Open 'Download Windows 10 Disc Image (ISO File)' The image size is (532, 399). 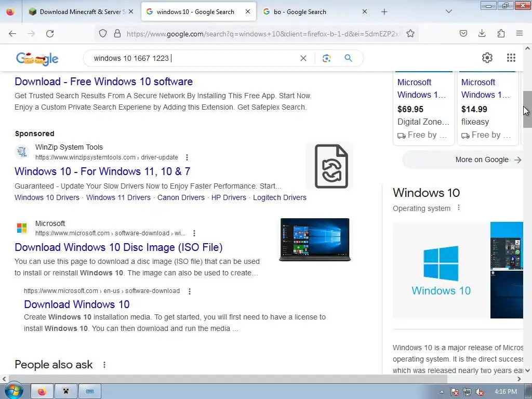(x=119, y=247)
